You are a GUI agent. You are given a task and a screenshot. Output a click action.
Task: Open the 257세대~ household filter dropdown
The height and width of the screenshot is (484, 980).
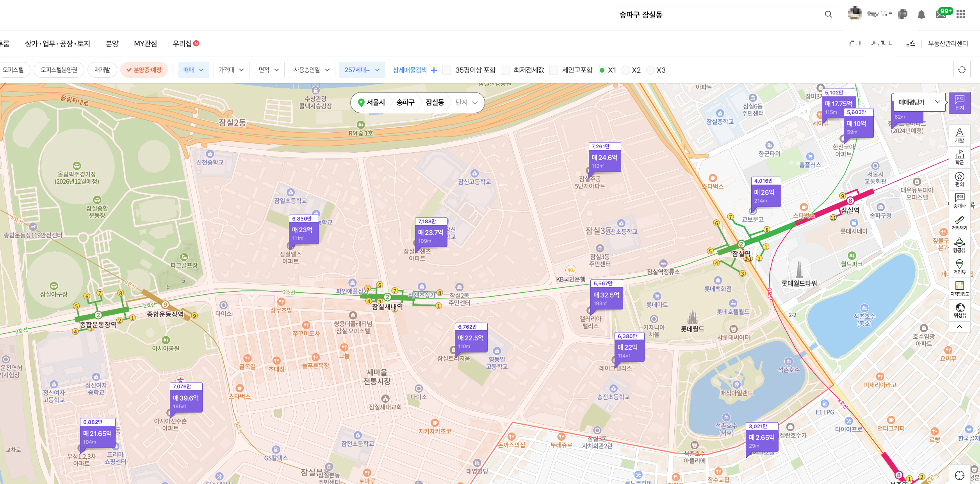(362, 70)
